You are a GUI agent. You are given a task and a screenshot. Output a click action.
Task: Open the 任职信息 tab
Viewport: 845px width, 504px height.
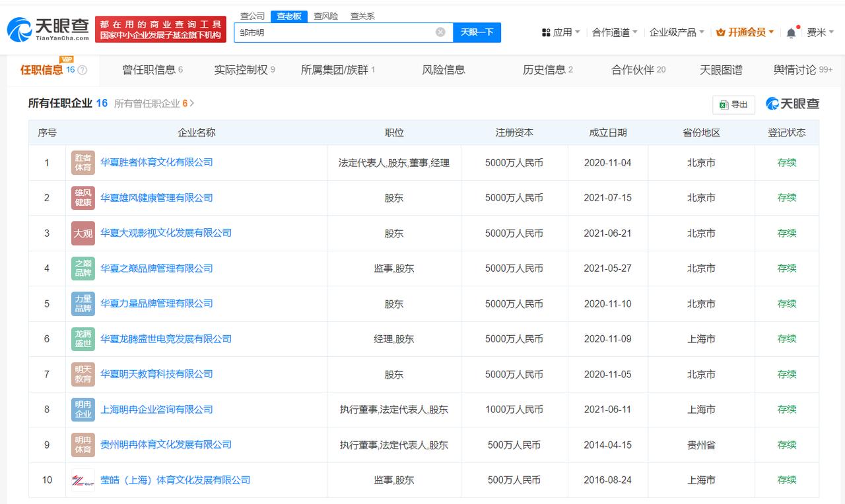(53, 70)
